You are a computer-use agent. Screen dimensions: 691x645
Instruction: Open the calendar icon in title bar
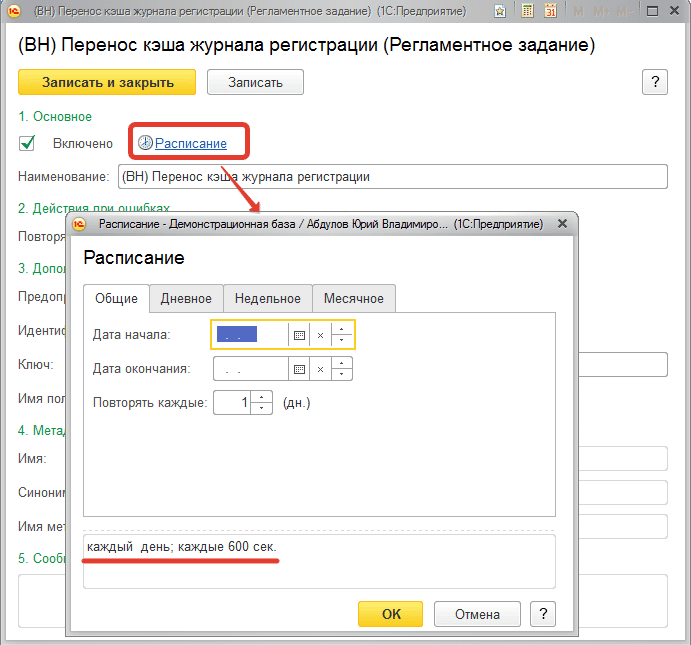[550, 11]
